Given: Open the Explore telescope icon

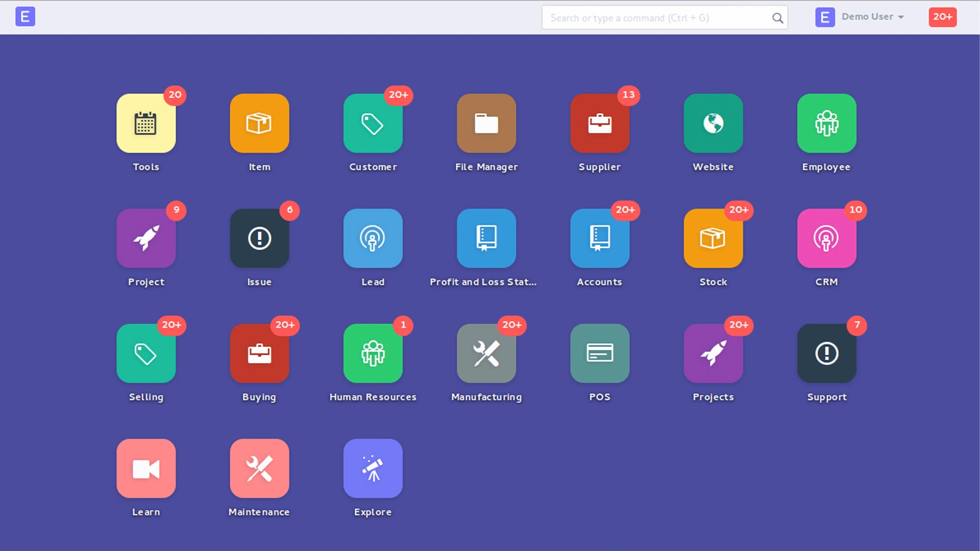Looking at the screenshot, I should pos(373,468).
